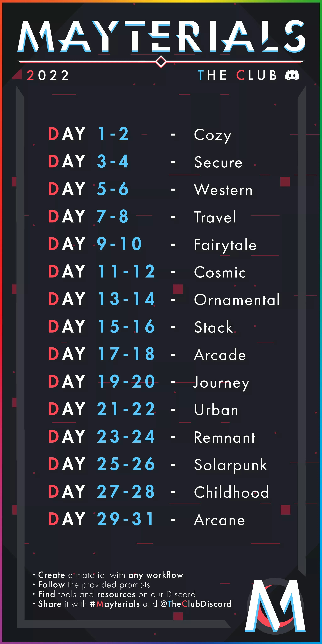Click the Cosmic prompt
This screenshot has width=322, height=644.
click(220, 272)
